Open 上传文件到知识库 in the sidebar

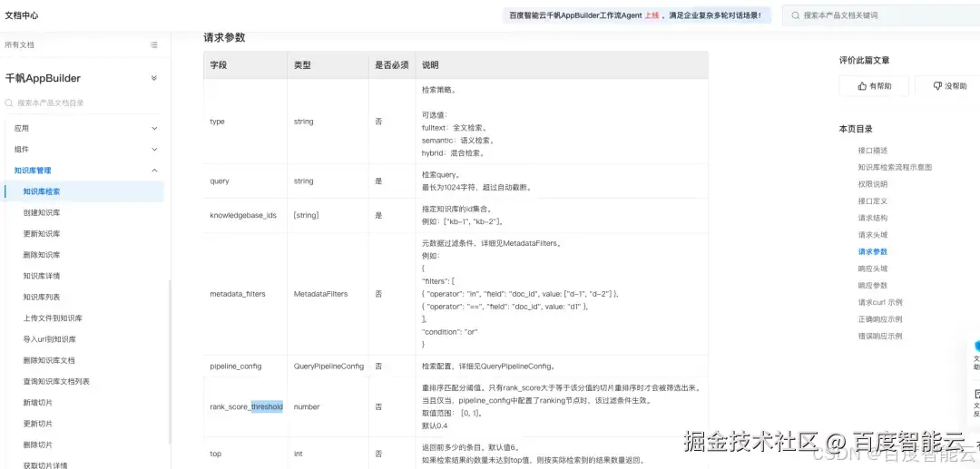(53, 318)
